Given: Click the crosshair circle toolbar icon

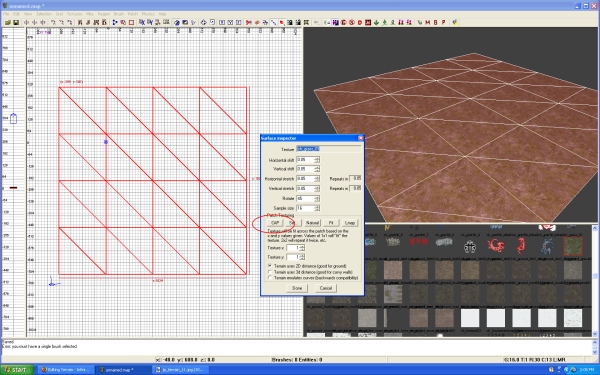Looking at the screenshot, I should [x=204, y=23].
